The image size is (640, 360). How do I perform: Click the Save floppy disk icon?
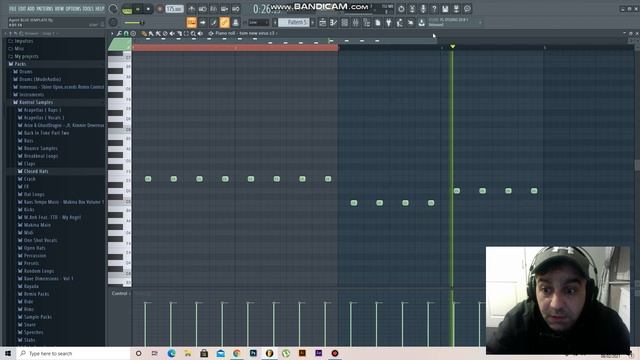coord(445,9)
